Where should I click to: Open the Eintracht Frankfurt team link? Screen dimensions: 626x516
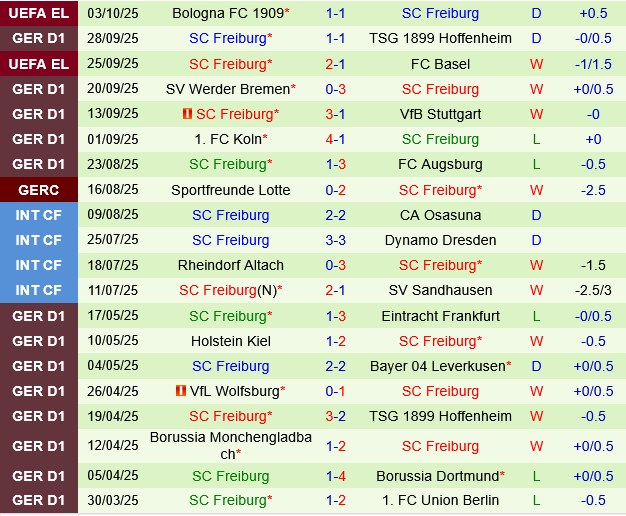[440, 316]
